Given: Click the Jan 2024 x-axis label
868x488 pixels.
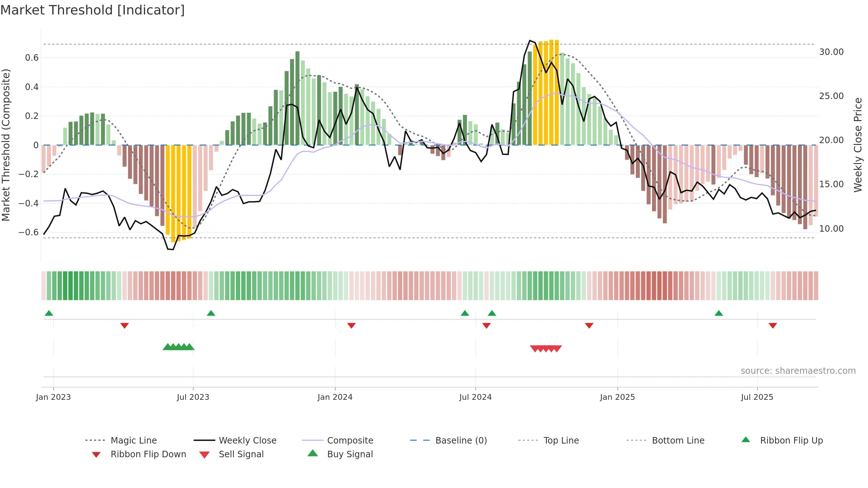Looking at the screenshot, I should [x=335, y=397].
